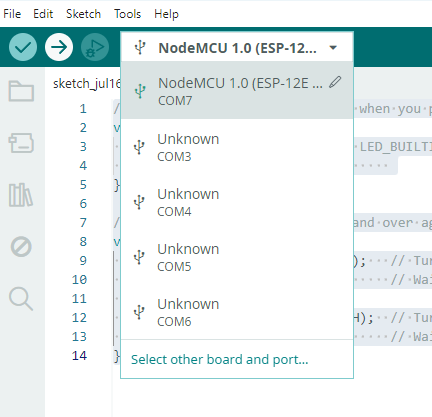432x417 pixels.
Task: Click line number 9 in the gutter
Action: click(83, 260)
